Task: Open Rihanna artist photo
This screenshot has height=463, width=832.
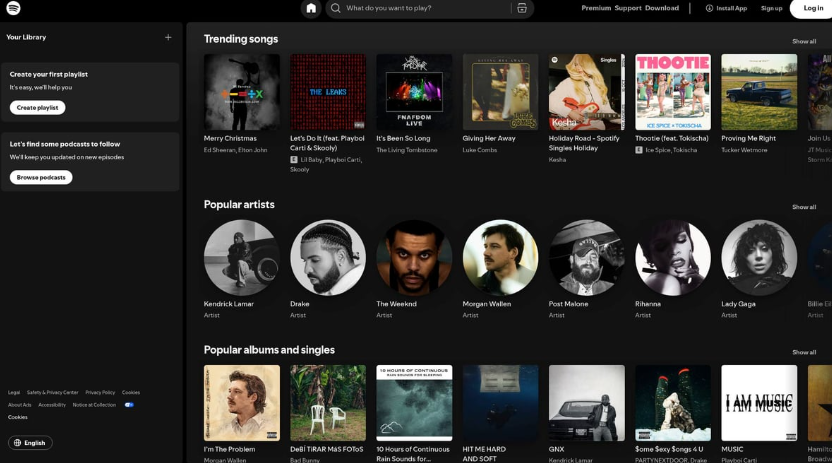Action: (x=673, y=258)
